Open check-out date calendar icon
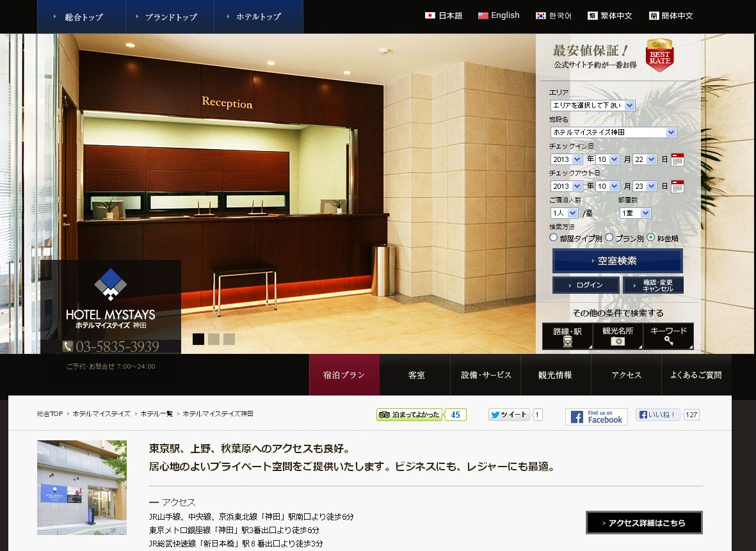Viewport: 756px width, 551px height. pyautogui.click(x=677, y=187)
